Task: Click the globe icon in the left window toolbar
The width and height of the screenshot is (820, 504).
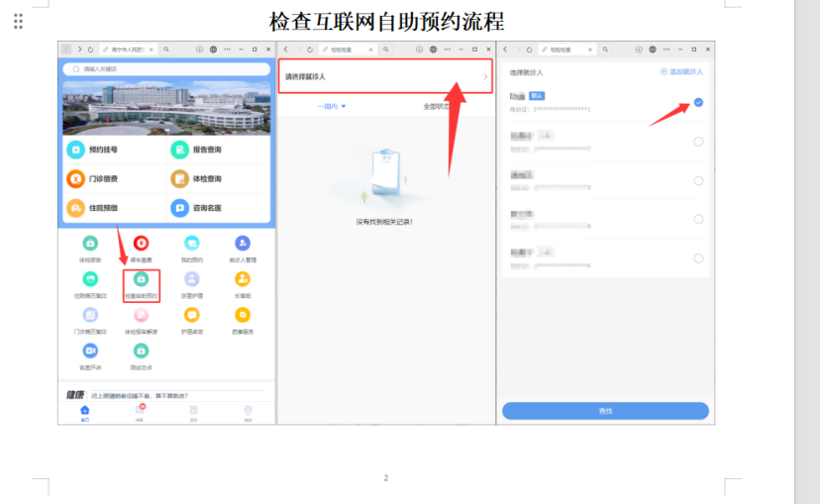Action: click(x=213, y=50)
